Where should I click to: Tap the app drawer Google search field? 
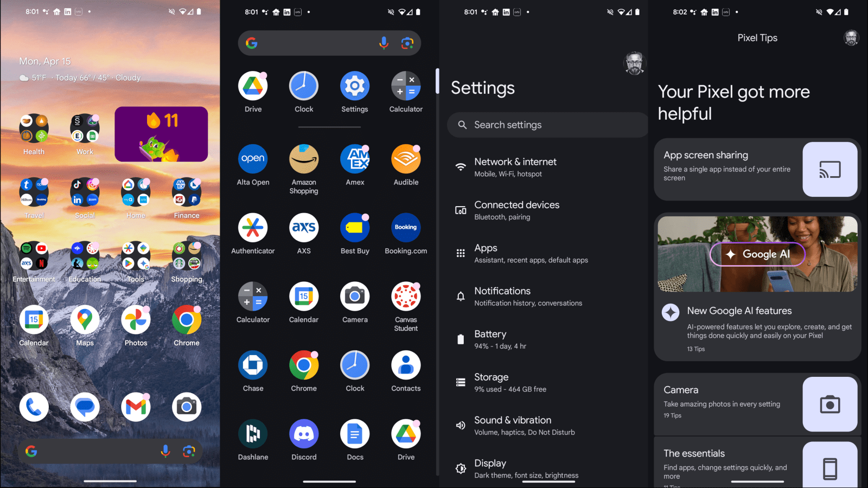329,43
